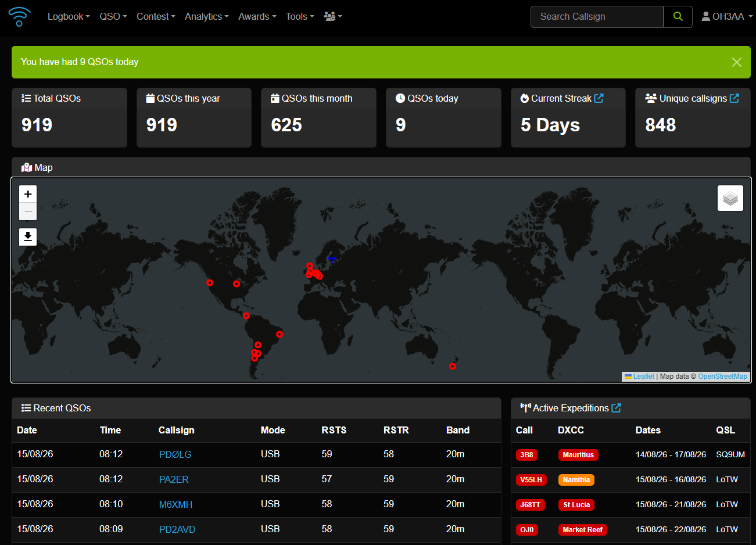
Task: Click the green search magnifier button
Action: click(x=678, y=17)
